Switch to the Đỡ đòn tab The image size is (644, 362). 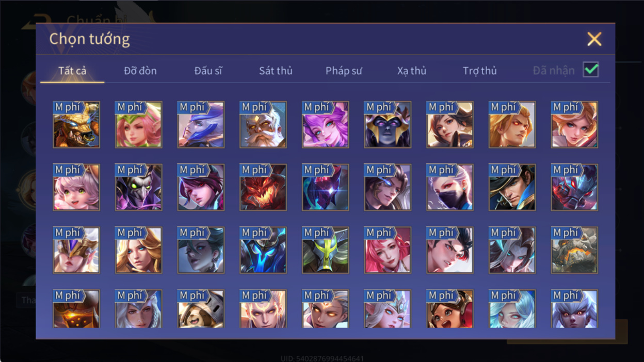[140, 71]
